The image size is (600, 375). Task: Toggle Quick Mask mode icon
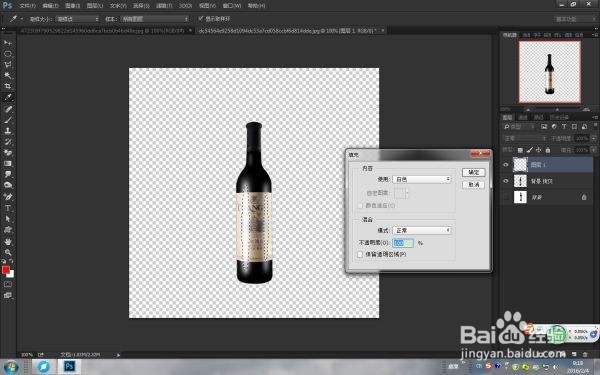point(8,284)
